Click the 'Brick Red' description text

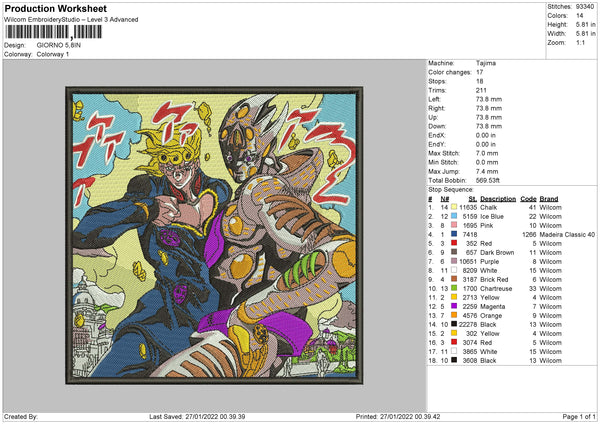coord(494,279)
